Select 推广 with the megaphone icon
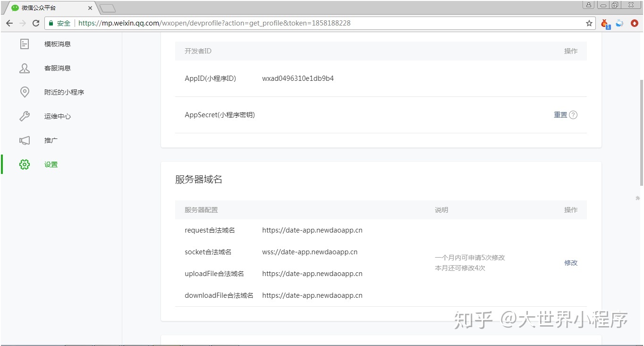644x346 pixels. (25, 140)
